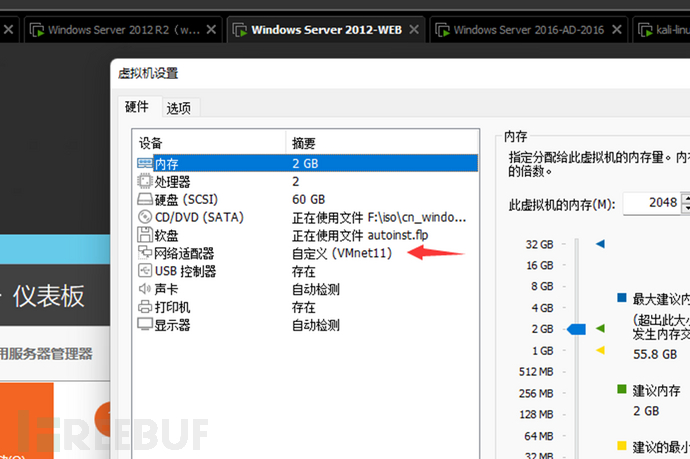Click the 自定义 (VMnet11) summary text
690x459 pixels.
[x=341, y=253]
